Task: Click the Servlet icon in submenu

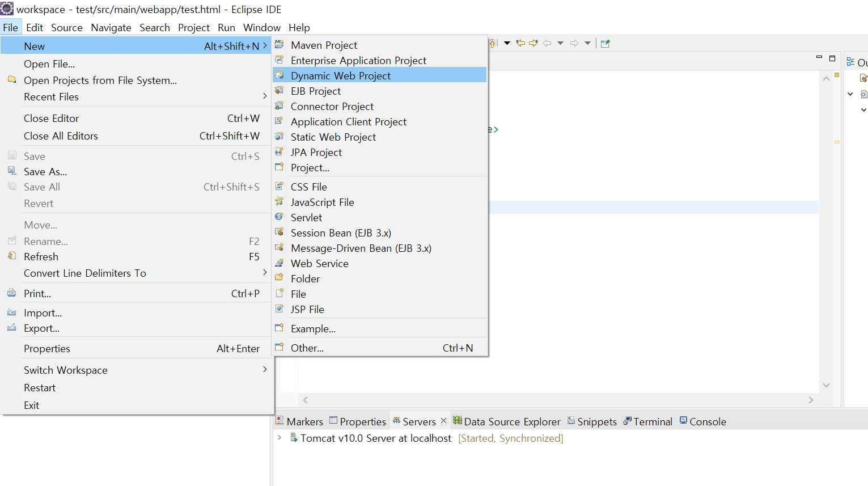Action: coord(280,217)
